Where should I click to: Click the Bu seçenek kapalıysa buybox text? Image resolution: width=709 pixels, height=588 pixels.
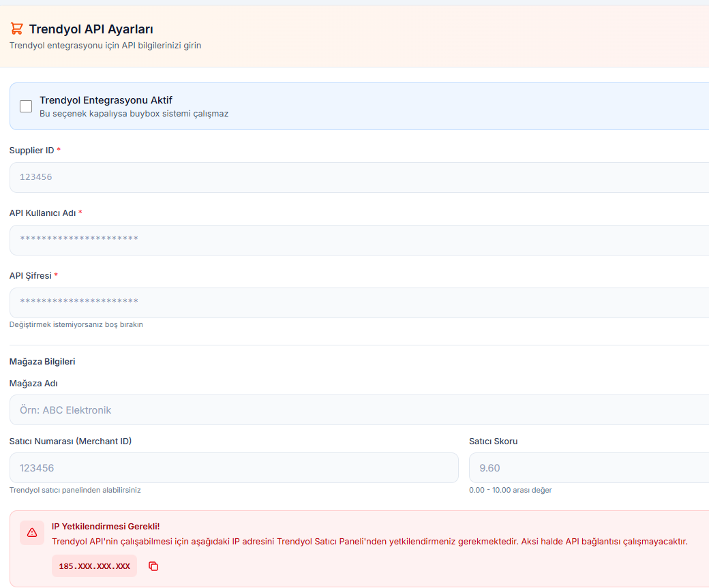134,113
